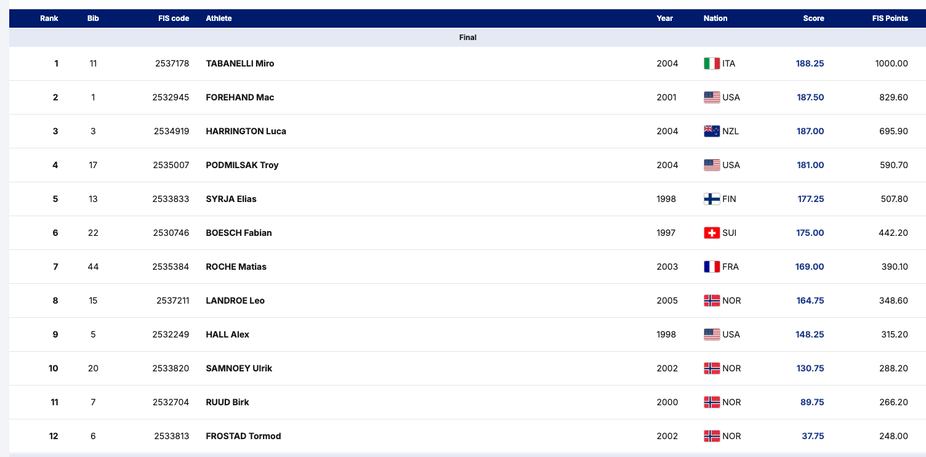Click the USA flag in Hall's row
926x457 pixels.
pyautogui.click(x=712, y=334)
